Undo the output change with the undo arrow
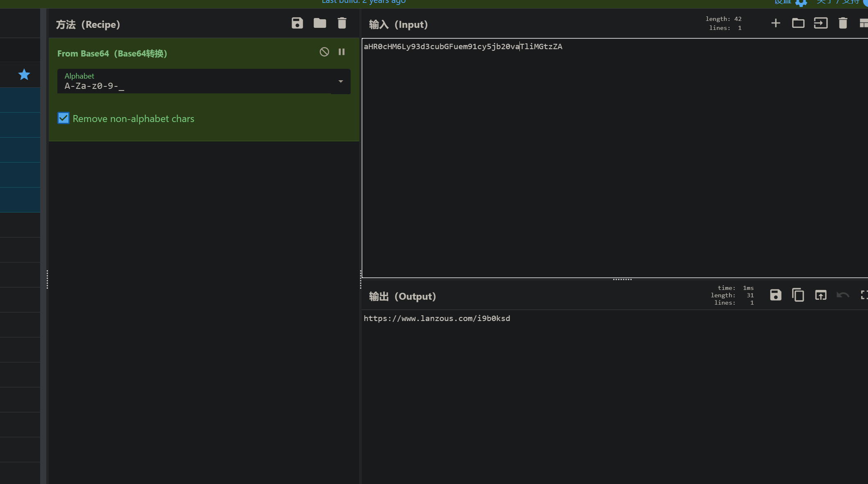868x484 pixels. (x=843, y=295)
